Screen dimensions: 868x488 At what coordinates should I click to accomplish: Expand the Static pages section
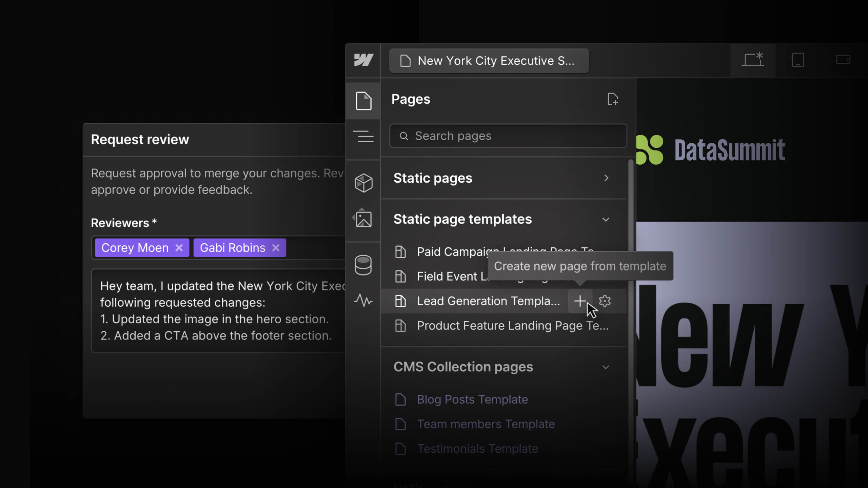(x=606, y=178)
